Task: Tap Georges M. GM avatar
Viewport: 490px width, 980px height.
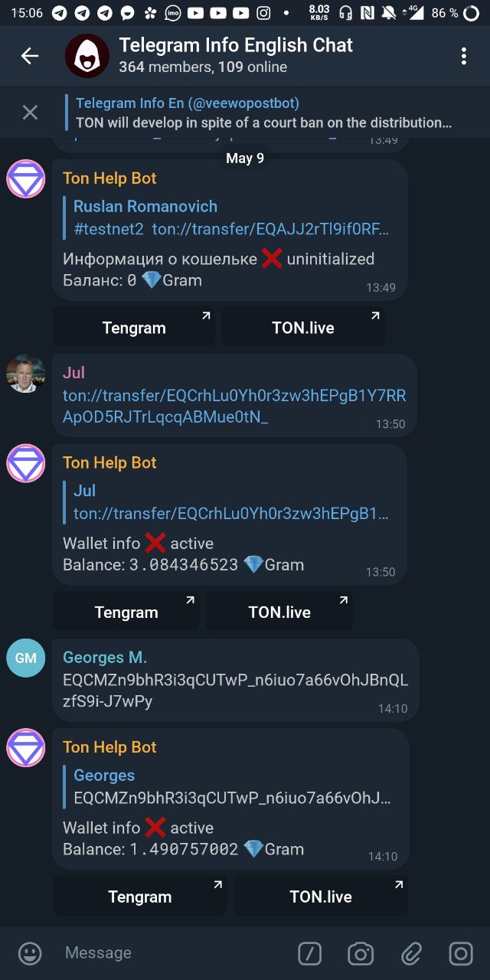Action: click(26, 658)
